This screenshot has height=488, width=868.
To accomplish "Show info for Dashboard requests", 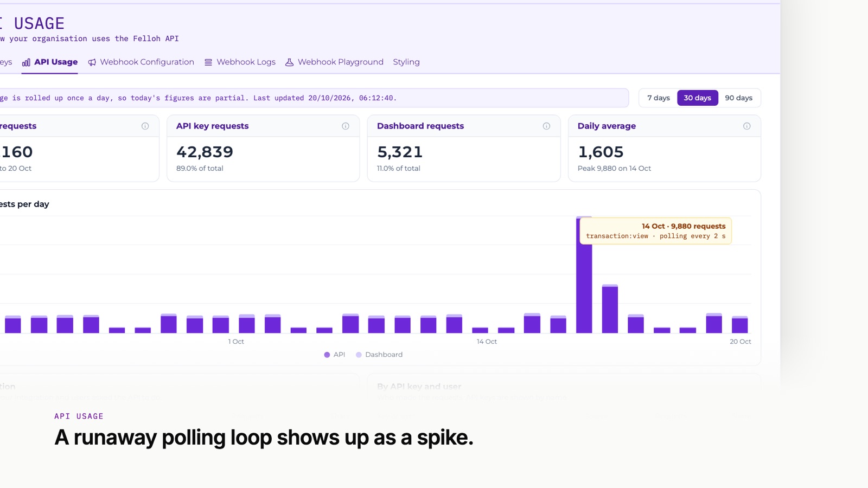I will pos(546,126).
